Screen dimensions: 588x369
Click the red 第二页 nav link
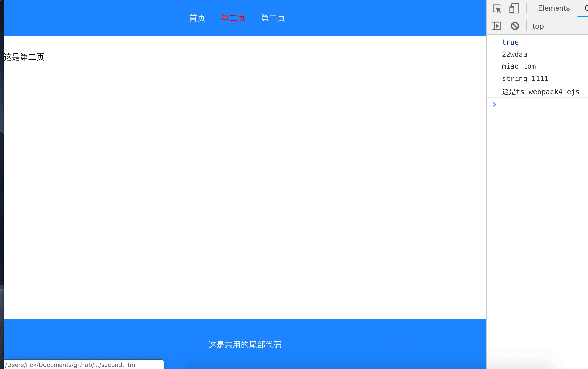pyautogui.click(x=233, y=18)
